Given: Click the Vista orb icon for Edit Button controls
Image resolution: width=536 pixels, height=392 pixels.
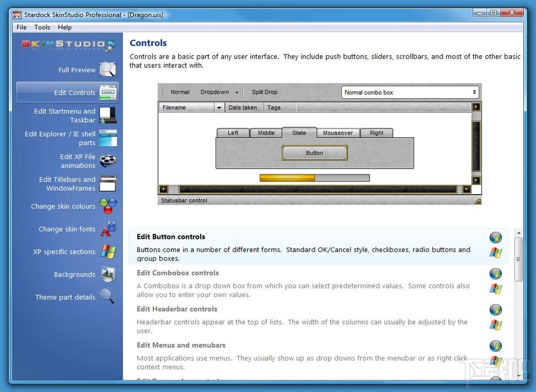Looking at the screenshot, I should tap(496, 238).
